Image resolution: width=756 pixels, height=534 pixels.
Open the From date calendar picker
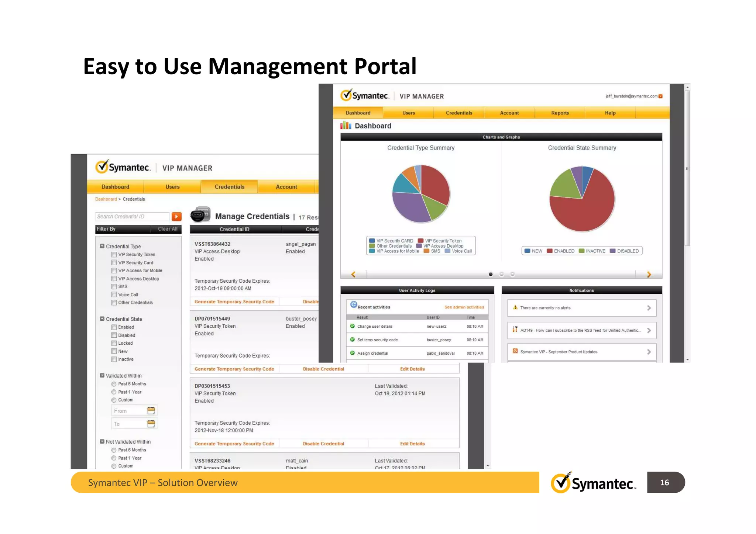coord(151,410)
